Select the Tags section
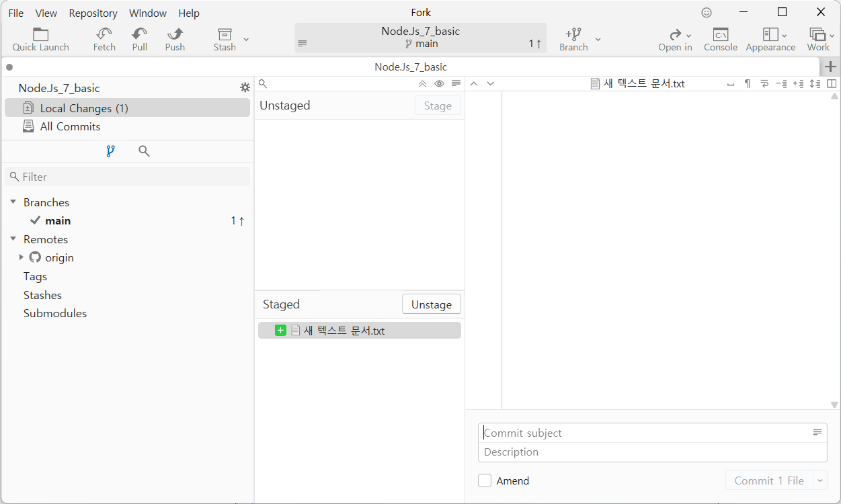Screen dimensions: 841x504 [x=35, y=276]
